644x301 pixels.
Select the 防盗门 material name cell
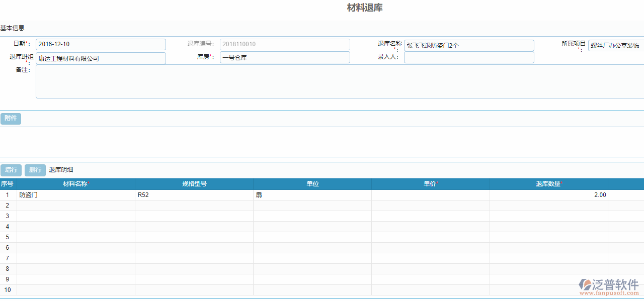[x=75, y=194]
